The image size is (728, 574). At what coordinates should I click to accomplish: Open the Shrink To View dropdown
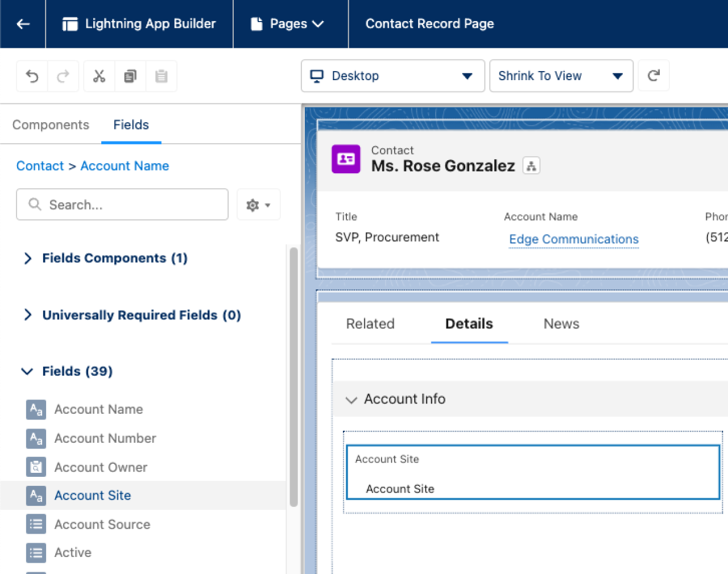(561, 76)
